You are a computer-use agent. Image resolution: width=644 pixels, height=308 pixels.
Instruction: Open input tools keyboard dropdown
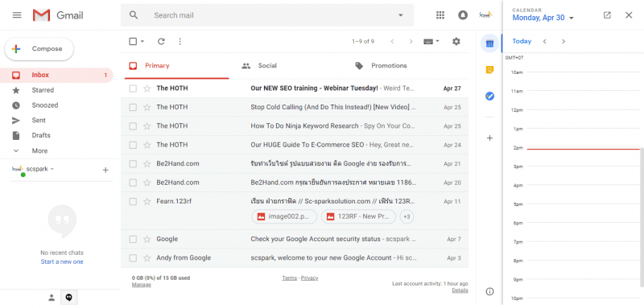(431, 42)
